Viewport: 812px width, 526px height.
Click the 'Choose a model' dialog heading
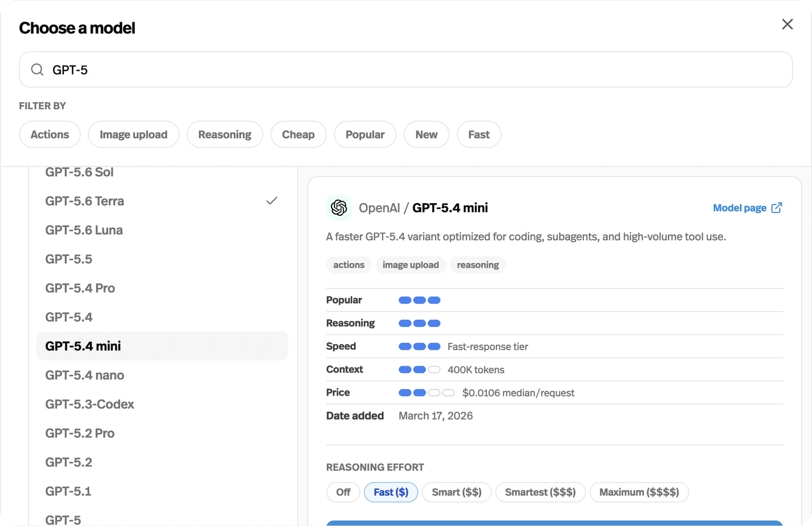coord(77,28)
